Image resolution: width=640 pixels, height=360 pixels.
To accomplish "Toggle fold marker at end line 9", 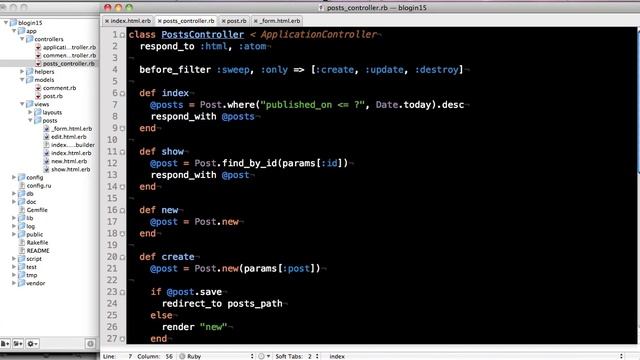I will coord(122,129).
